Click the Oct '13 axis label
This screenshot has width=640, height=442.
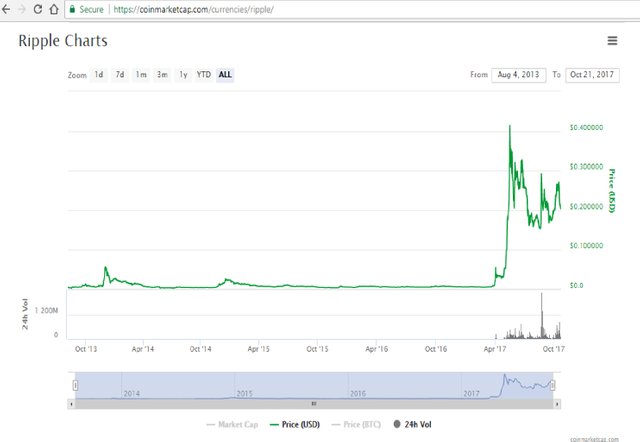pos(86,349)
